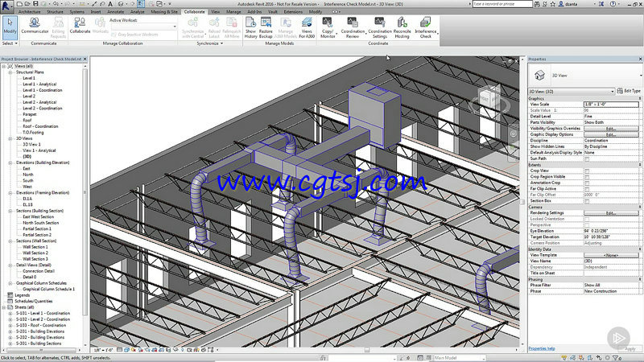Launch the Copy/Monitor tool
This screenshot has width=644, height=362.
[328, 27]
